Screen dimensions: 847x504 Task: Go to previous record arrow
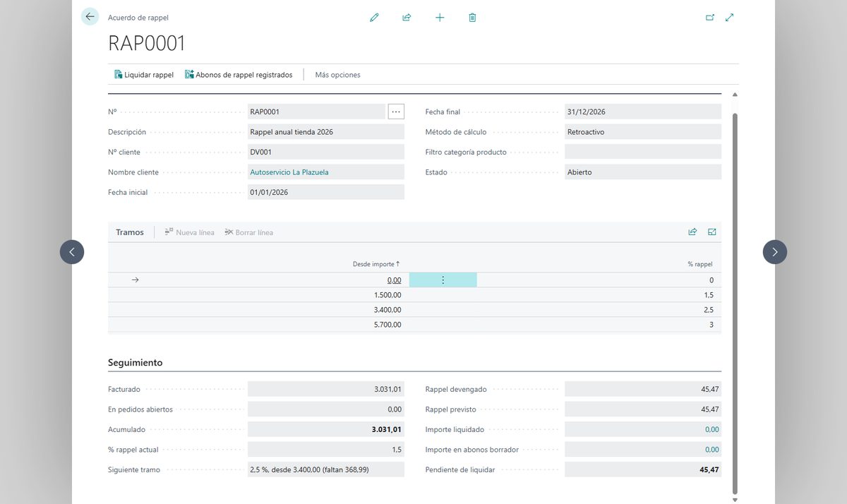72,252
